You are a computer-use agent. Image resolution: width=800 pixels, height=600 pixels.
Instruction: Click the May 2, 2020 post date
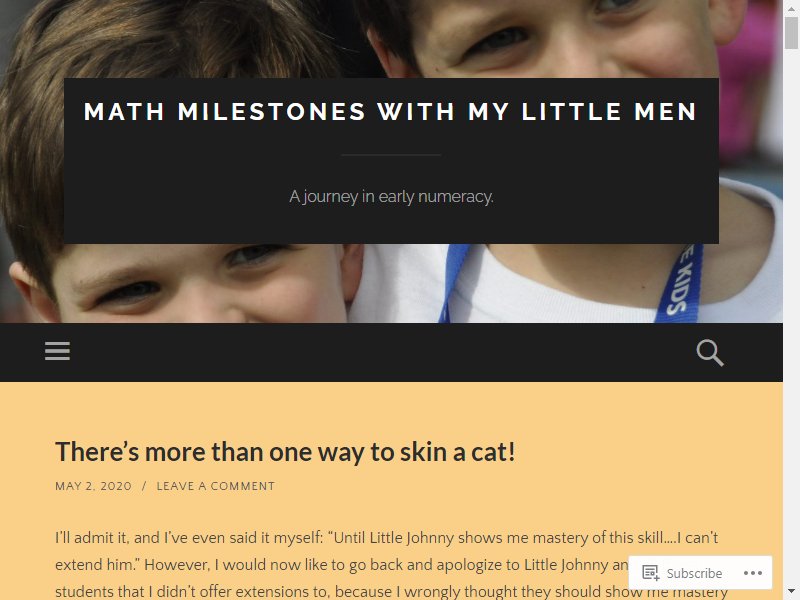pyautogui.click(x=93, y=486)
